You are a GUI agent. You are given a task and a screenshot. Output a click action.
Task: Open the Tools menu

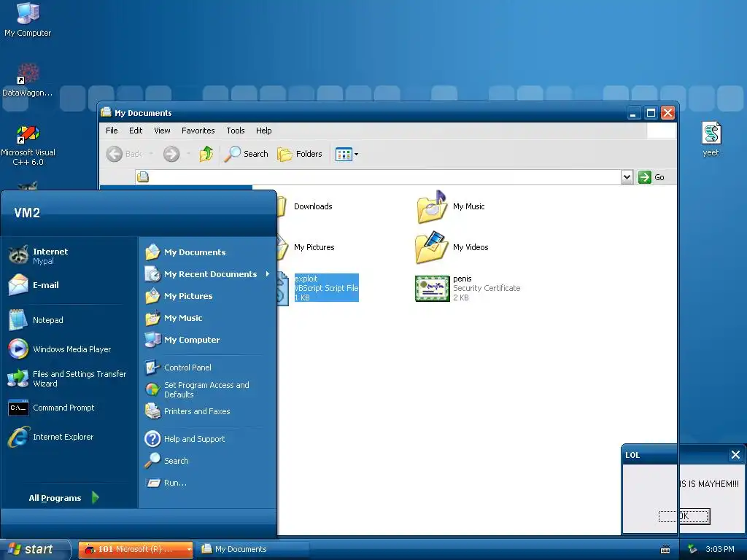[236, 131]
